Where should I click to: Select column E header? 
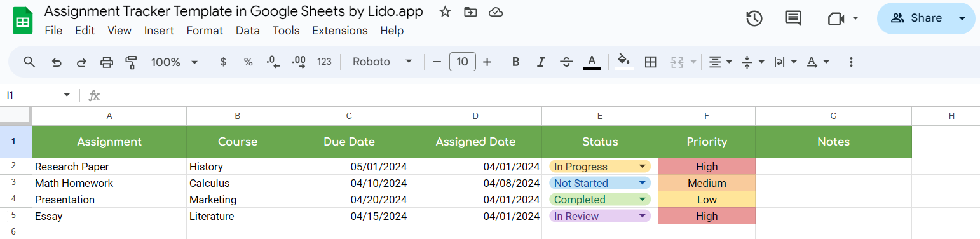point(600,116)
